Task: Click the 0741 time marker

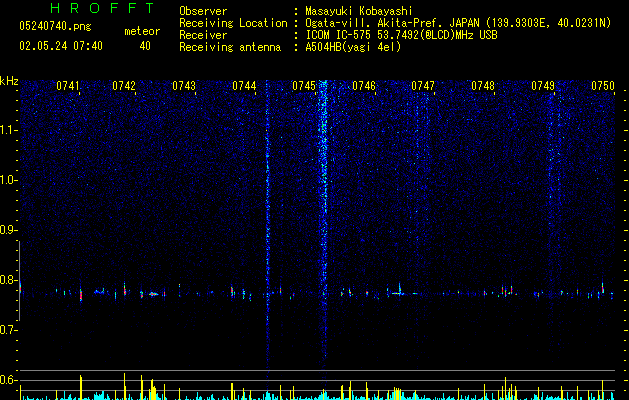Action: [x=67, y=86]
